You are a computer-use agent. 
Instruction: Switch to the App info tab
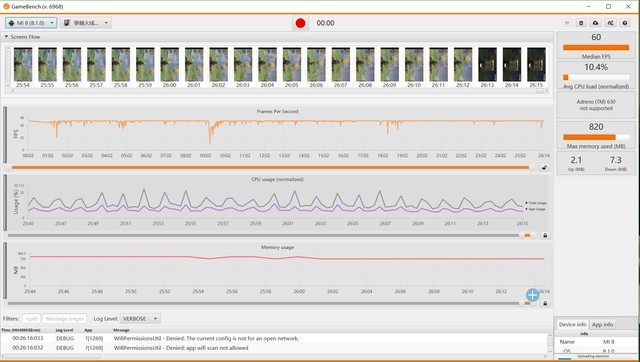pos(602,324)
